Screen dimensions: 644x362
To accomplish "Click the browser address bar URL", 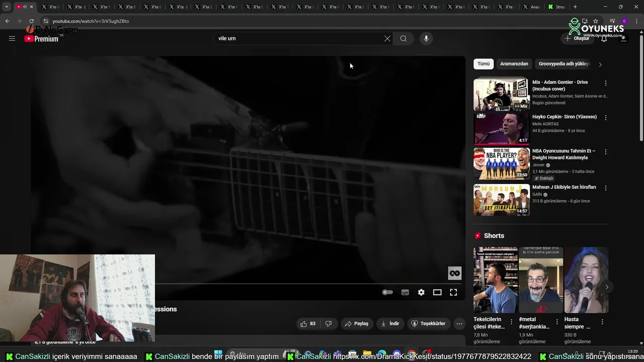I will [91, 21].
